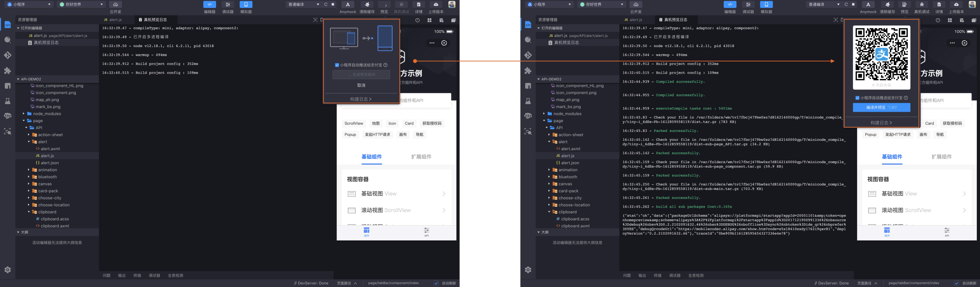
Task: Open the search sidebar icon in left window
Action: click(8, 40)
